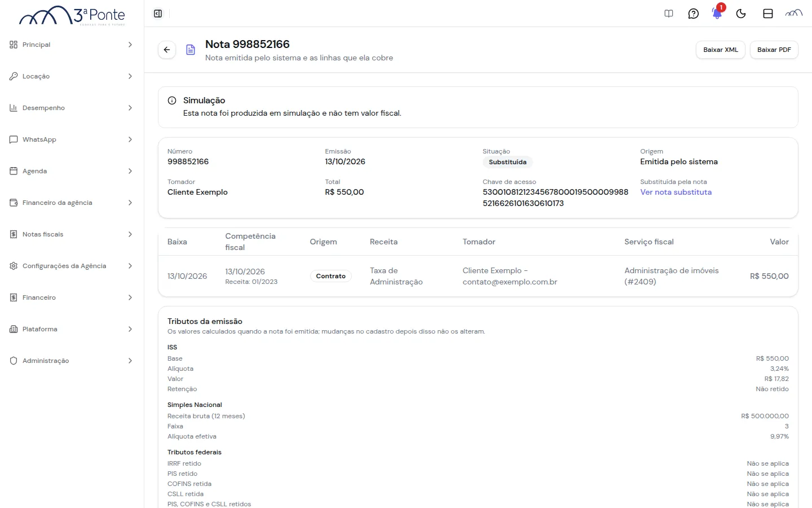Click the Agenda calendar icon

point(14,171)
